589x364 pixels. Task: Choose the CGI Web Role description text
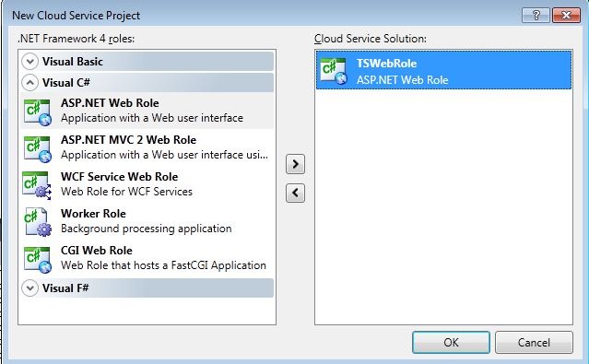point(163,265)
